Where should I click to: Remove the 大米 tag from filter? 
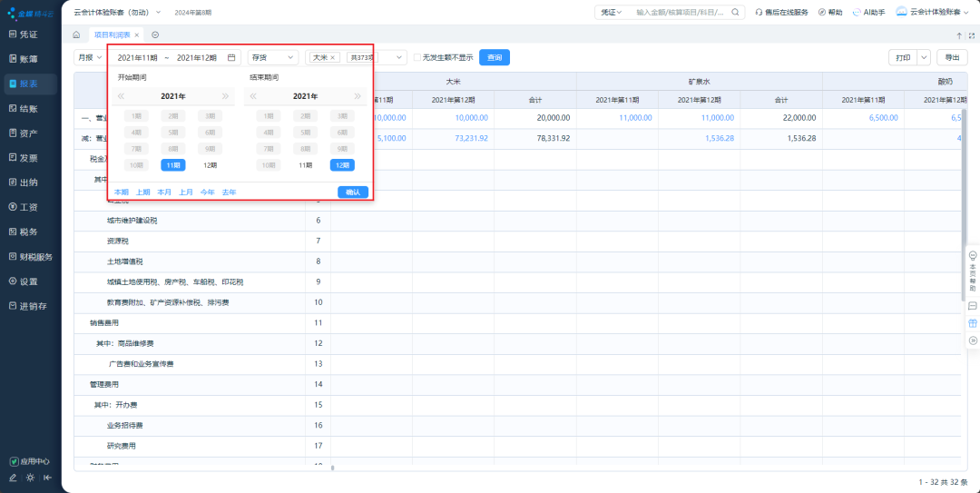pyautogui.click(x=332, y=57)
